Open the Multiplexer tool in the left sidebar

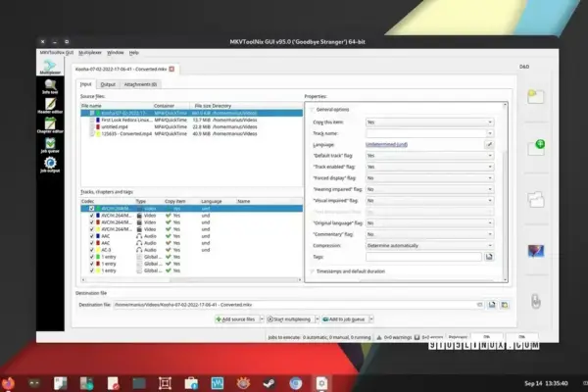coord(50,67)
